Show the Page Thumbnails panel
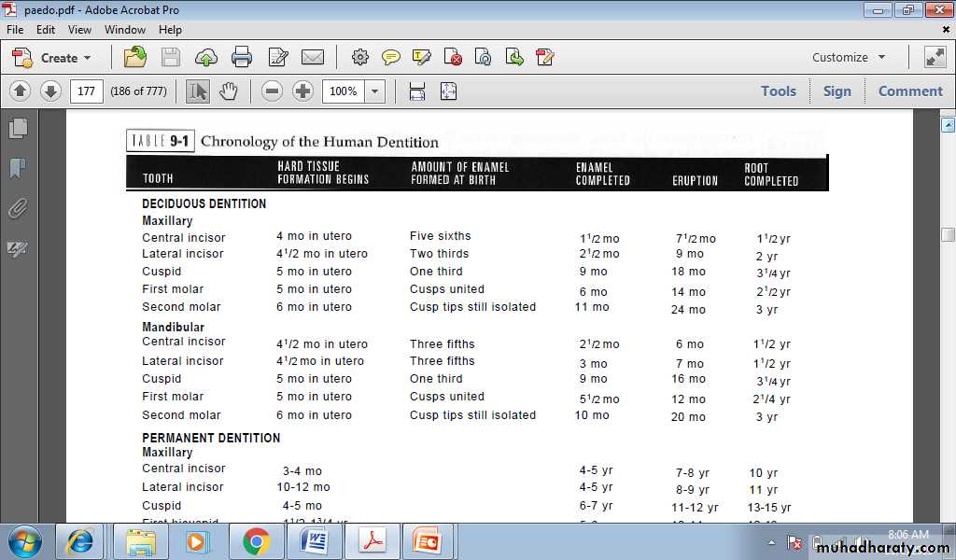 pos(18,128)
